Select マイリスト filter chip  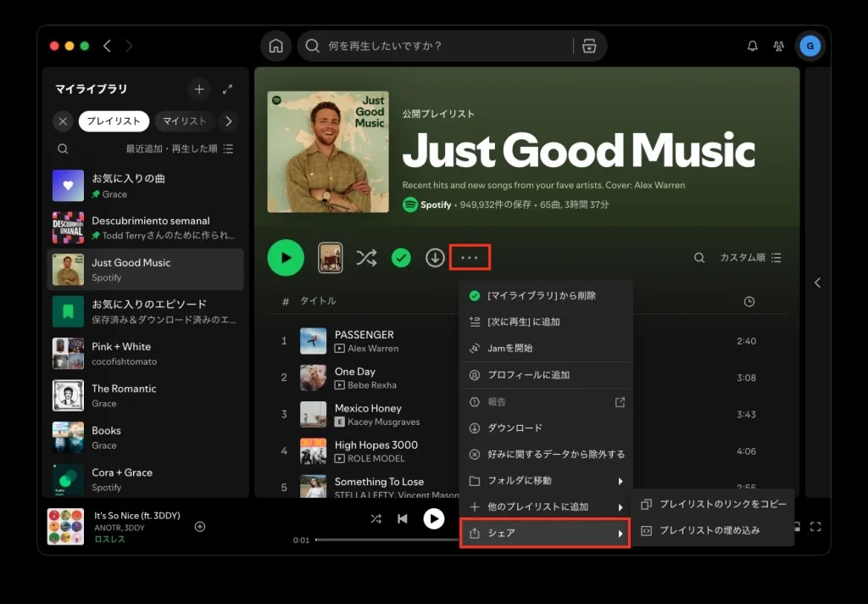tap(185, 120)
